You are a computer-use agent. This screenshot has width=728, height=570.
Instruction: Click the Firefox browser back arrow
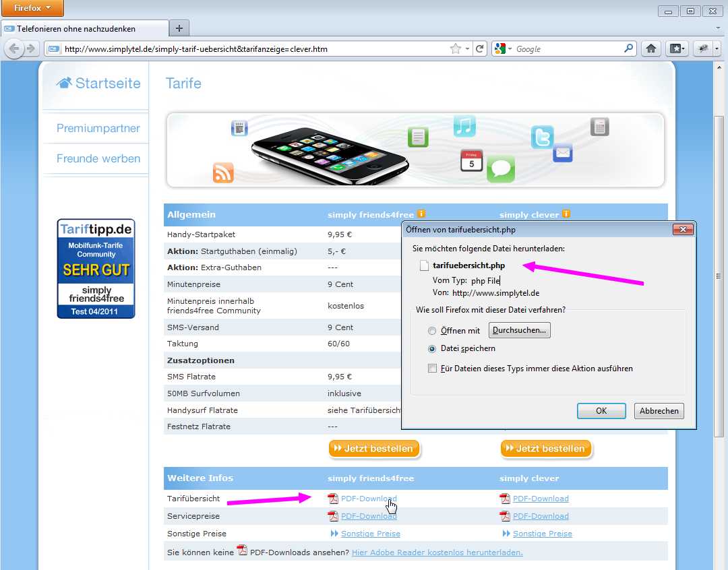(x=14, y=49)
